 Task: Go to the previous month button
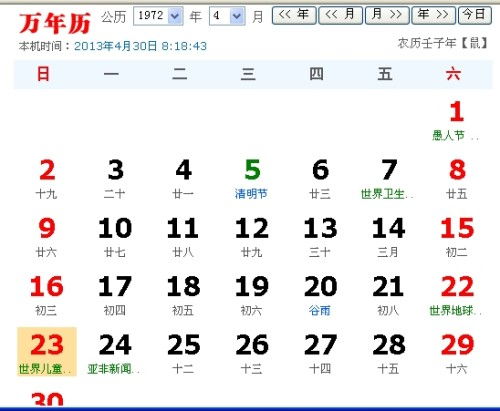[340, 15]
